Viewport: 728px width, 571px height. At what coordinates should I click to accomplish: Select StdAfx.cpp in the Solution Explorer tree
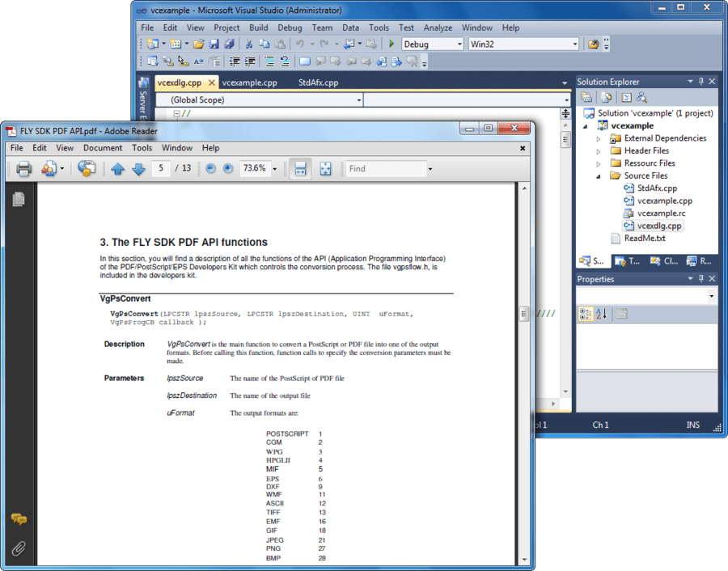click(657, 188)
